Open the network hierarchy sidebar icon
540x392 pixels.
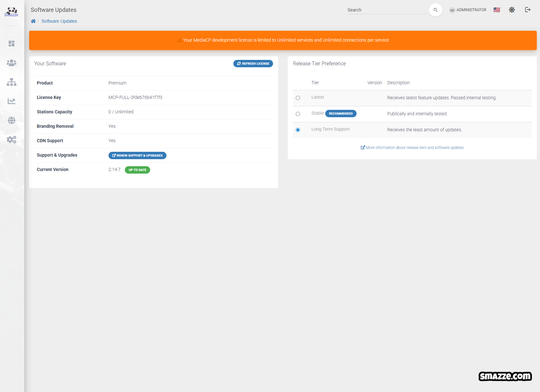tap(12, 82)
